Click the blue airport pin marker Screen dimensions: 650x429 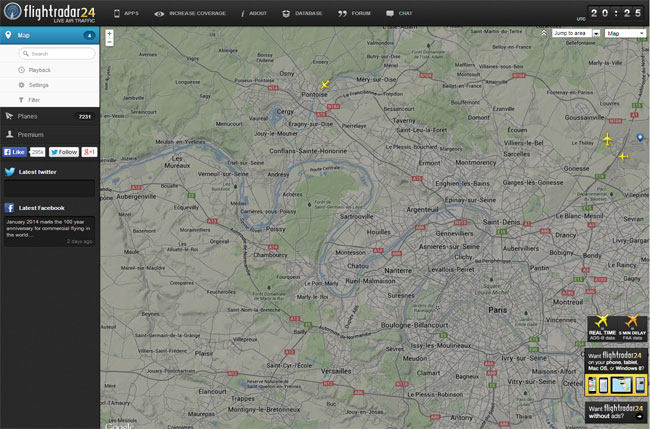640,137
